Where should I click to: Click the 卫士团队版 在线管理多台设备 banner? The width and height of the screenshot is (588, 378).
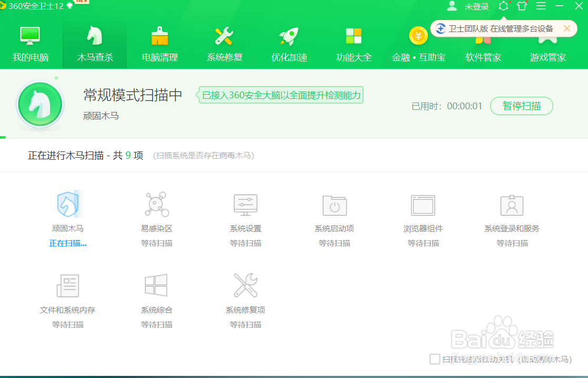click(504, 28)
